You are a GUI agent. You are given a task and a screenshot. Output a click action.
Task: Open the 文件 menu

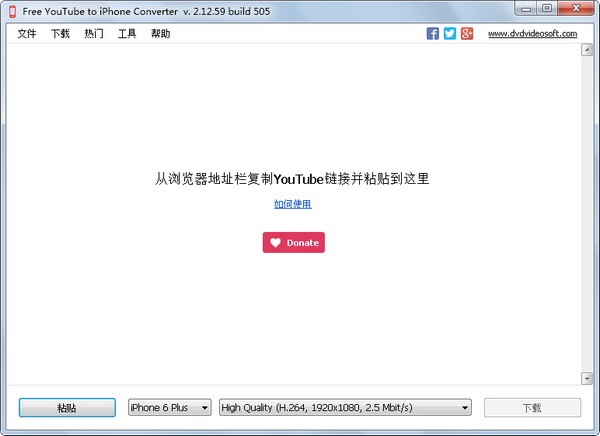tap(27, 34)
